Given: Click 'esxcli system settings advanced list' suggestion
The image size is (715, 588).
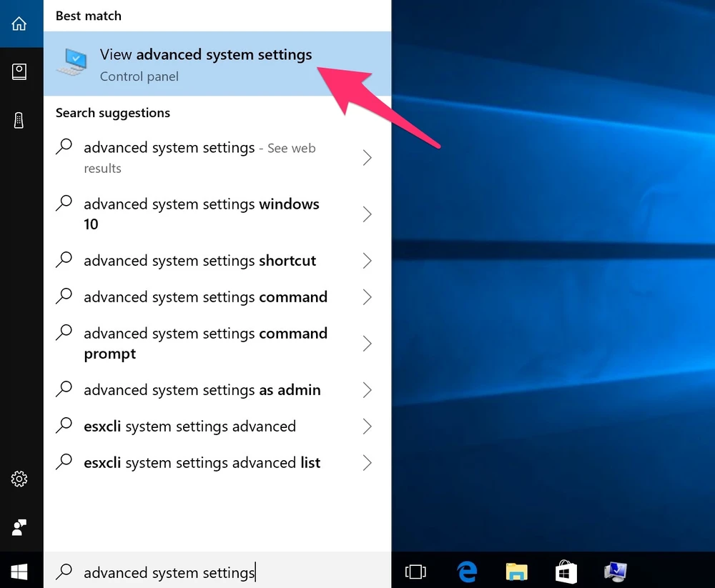Looking at the screenshot, I should click(x=202, y=463).
